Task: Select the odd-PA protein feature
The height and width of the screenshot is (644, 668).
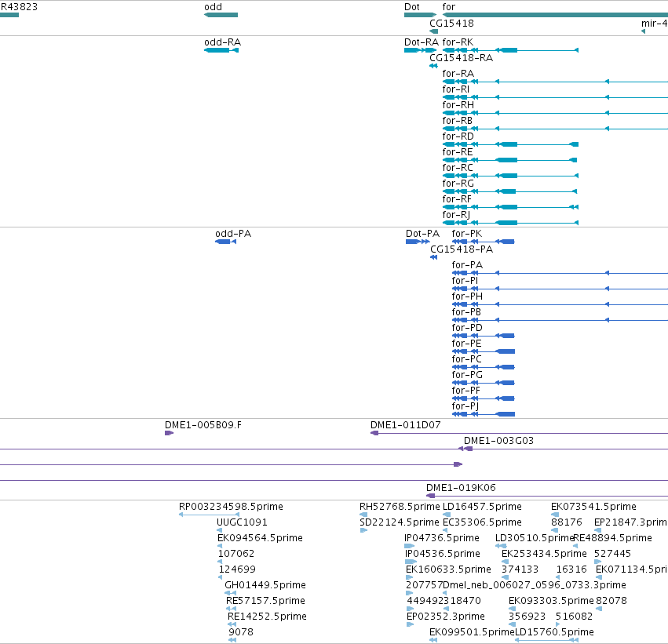Action: point(226,242)
